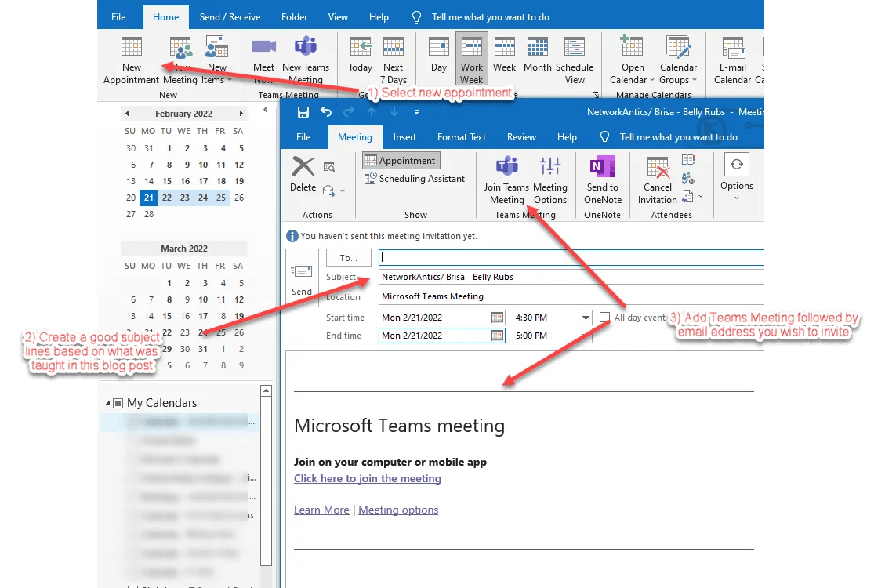
Task: Open the View tab in main window
Action: (x=338, y=17)
